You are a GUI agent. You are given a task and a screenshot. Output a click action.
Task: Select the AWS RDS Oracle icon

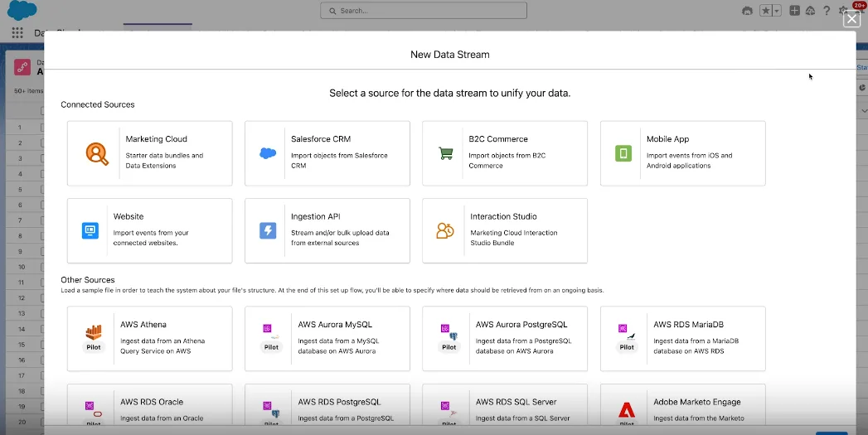coord(94,409)
